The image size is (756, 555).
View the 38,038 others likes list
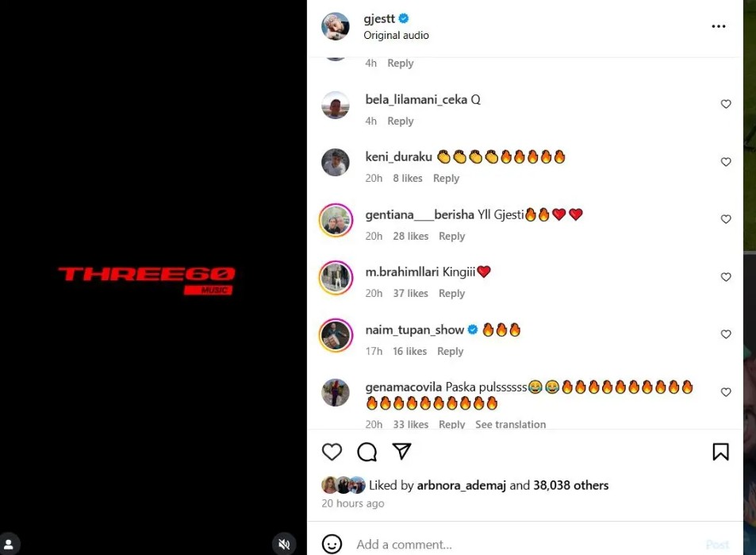coord(571,485)
